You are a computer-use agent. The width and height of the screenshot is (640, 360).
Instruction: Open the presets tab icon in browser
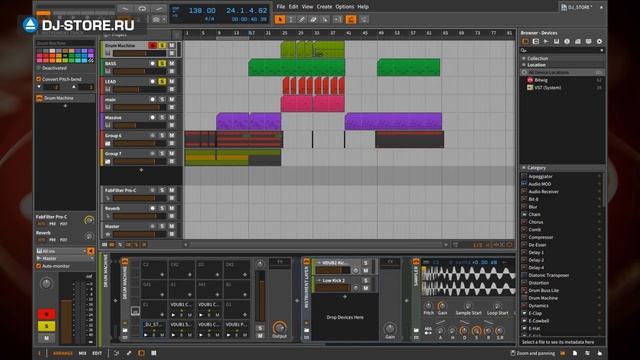pyautogui.click(x=536, y=41)
